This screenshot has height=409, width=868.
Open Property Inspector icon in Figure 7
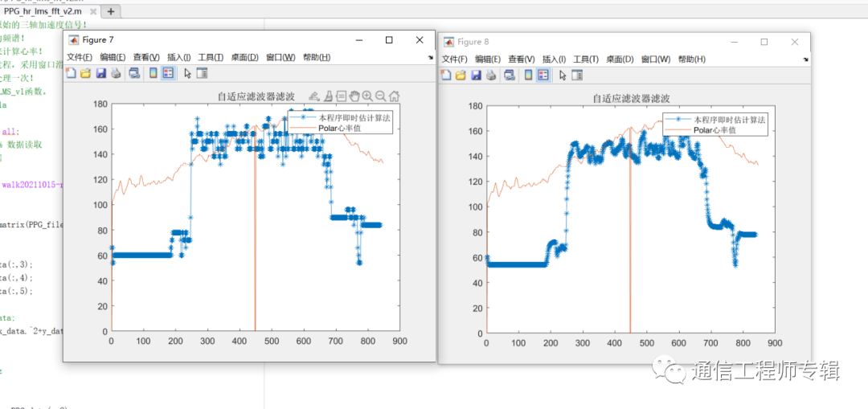click(x=202, y=73)
